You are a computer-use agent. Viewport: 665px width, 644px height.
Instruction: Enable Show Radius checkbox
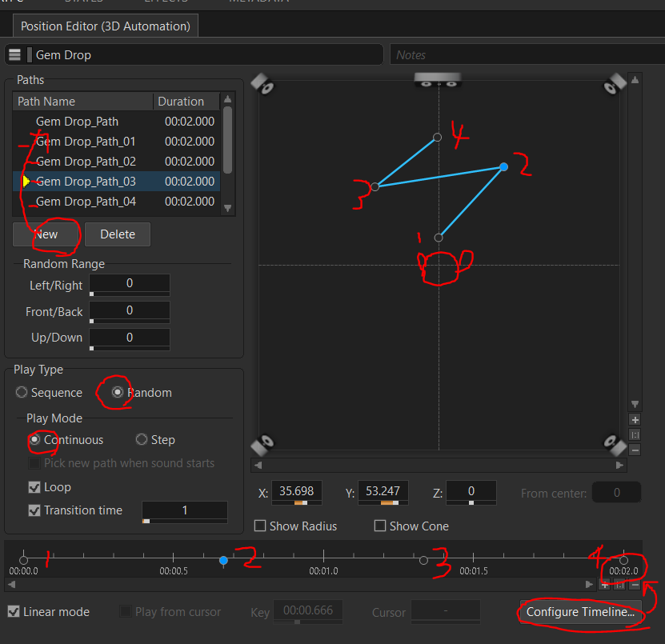tap(260, 526)
